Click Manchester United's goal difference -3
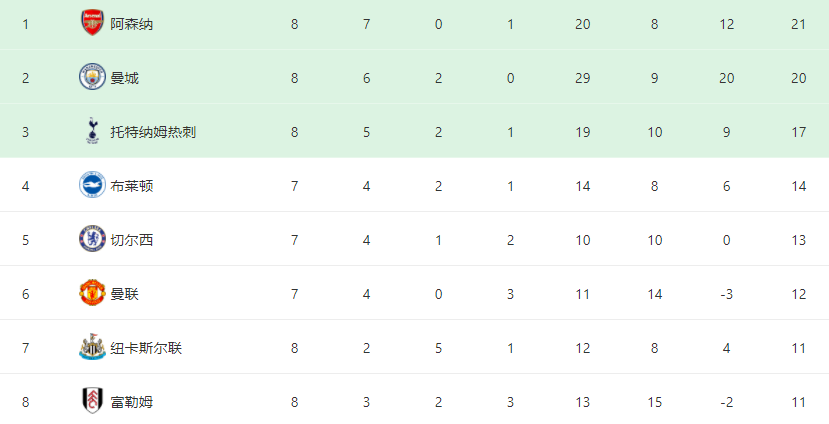829x424 pixels. pos(726,294)
